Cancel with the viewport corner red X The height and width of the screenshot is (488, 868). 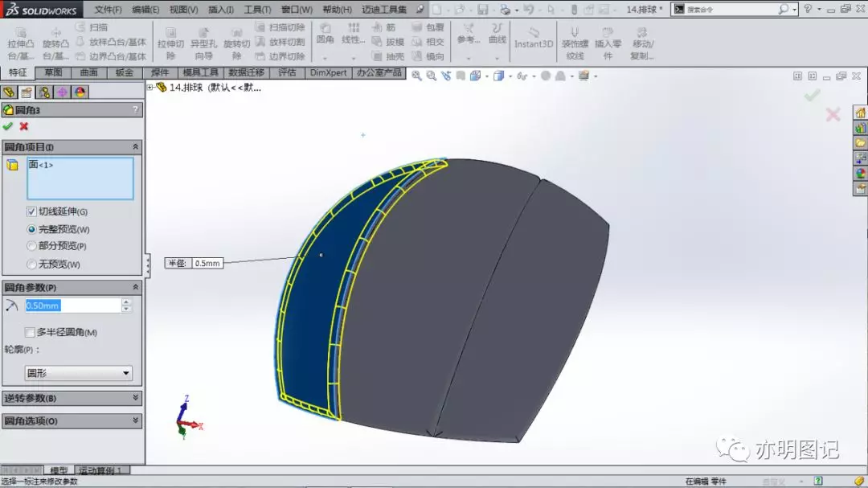click(833, 115)
